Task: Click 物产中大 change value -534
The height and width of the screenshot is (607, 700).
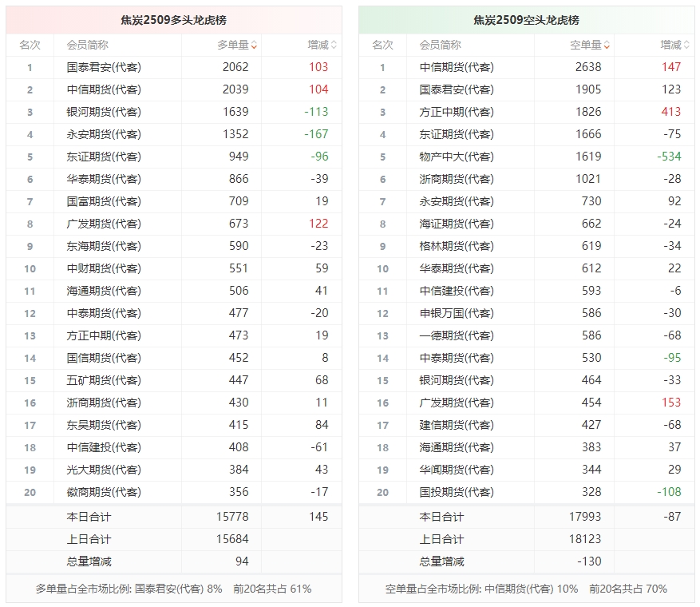Action: [x=669, y=157]
